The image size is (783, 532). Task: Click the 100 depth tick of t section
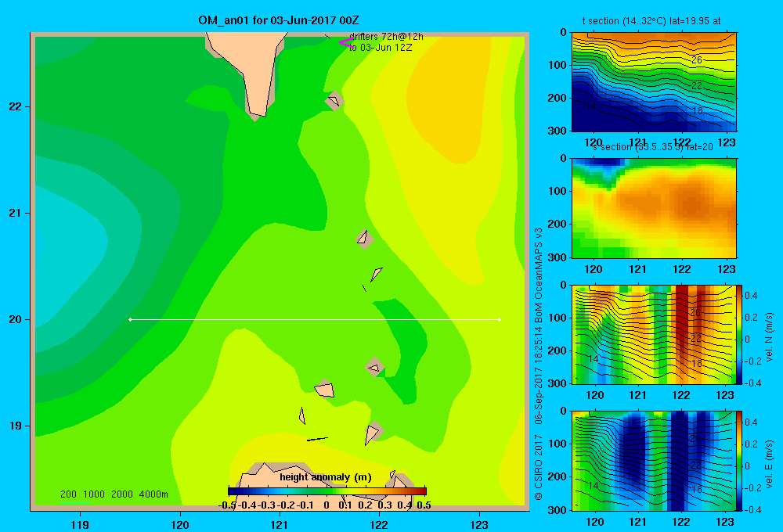click(x=559, y=65)
